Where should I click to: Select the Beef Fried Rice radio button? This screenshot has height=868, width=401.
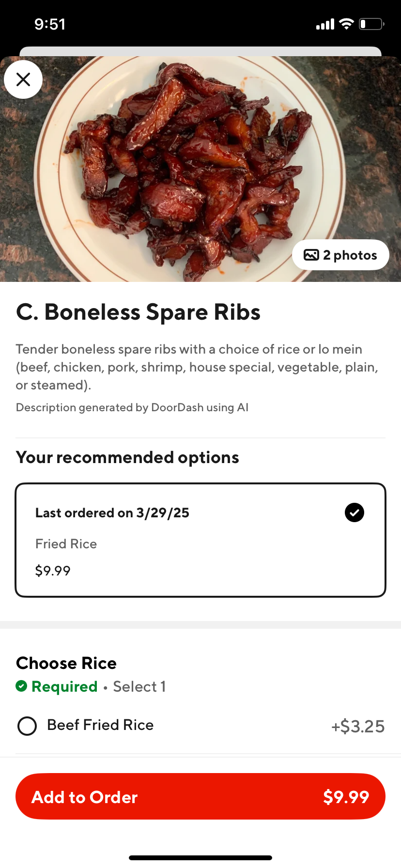pyautogui.click(x=27, y=726)
